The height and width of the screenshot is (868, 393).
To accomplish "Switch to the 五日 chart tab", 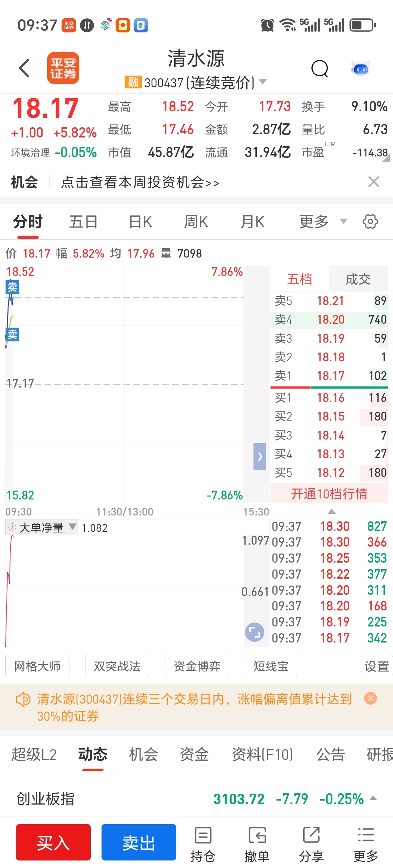I will tap(84, 221).
